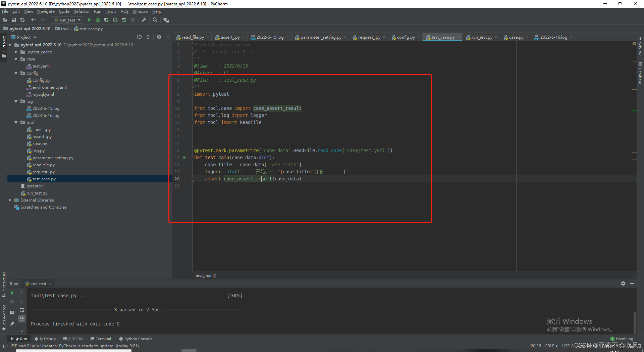644x352 pixels.
Task: Select test.yaml in project tree
Action: (41, 66)
